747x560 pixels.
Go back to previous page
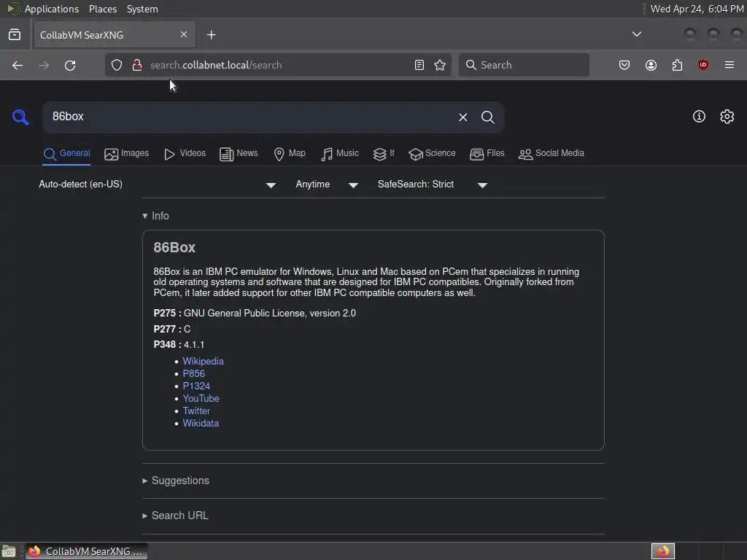pyautogui.click(x=18, y=65)
